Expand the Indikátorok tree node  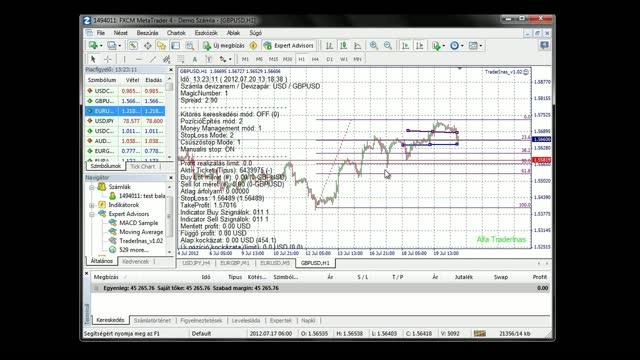click(x=92, y=205)
